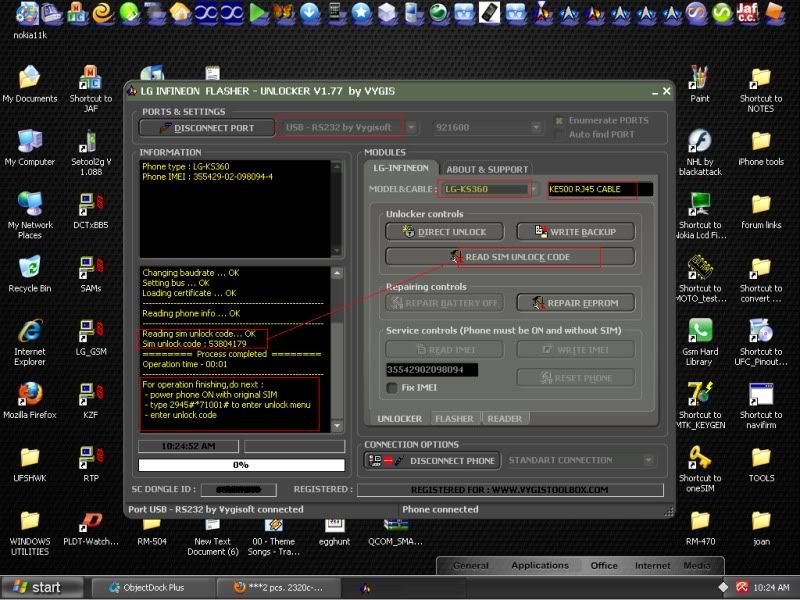Click the REPAIR EEPROM button
800x600 pixels.
tap(576, 303)
